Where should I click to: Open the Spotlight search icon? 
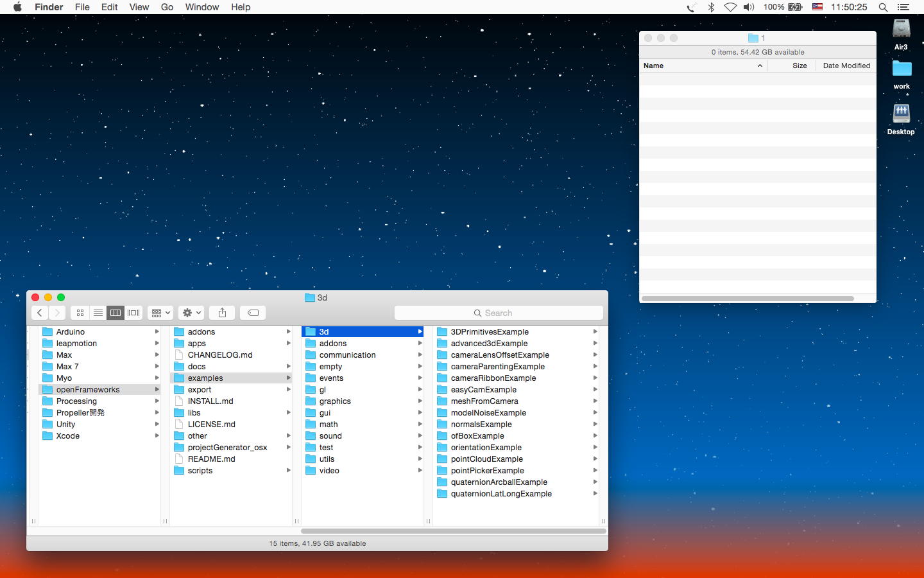pyautogui.click(x=883, y=7)
